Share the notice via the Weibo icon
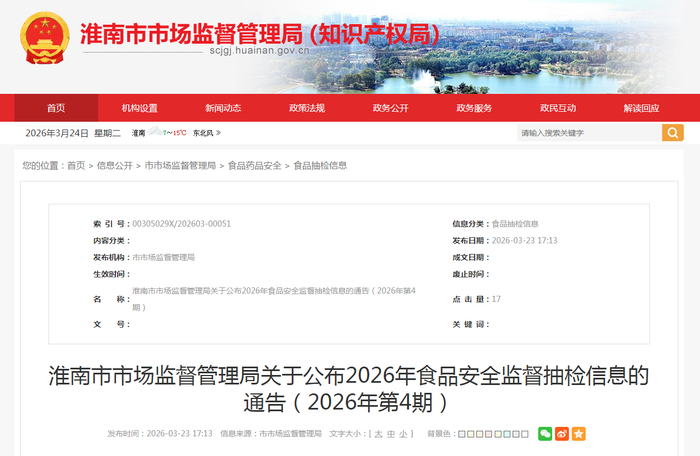Screen dimensions: 700x456 562,434
